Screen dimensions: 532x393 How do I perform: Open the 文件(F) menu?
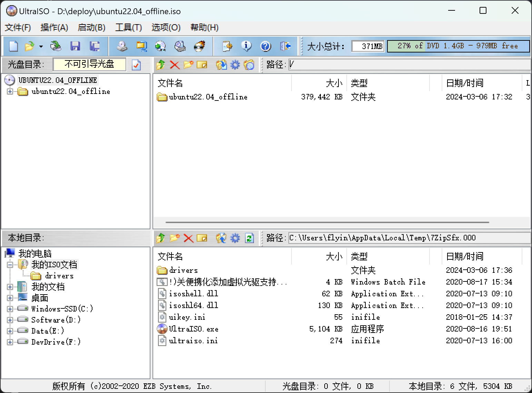(18, 27)
